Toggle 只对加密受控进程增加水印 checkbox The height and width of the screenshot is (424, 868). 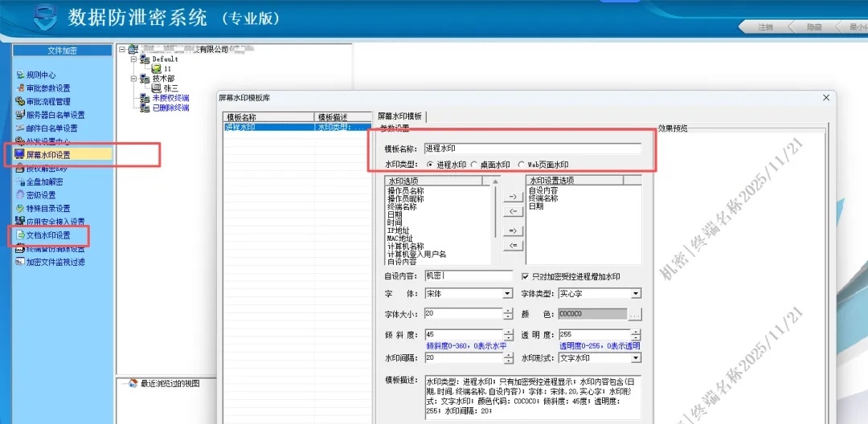(x=526, y=276)
